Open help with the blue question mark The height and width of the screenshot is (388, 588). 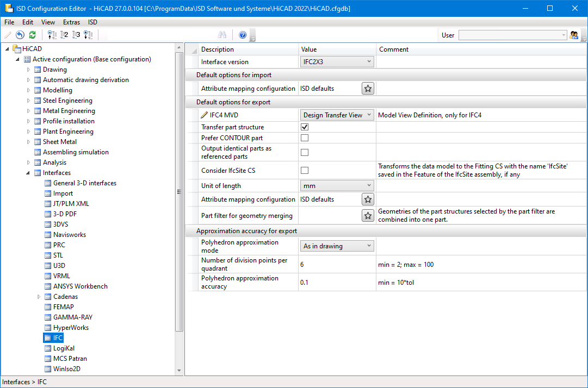pos(243,35)
